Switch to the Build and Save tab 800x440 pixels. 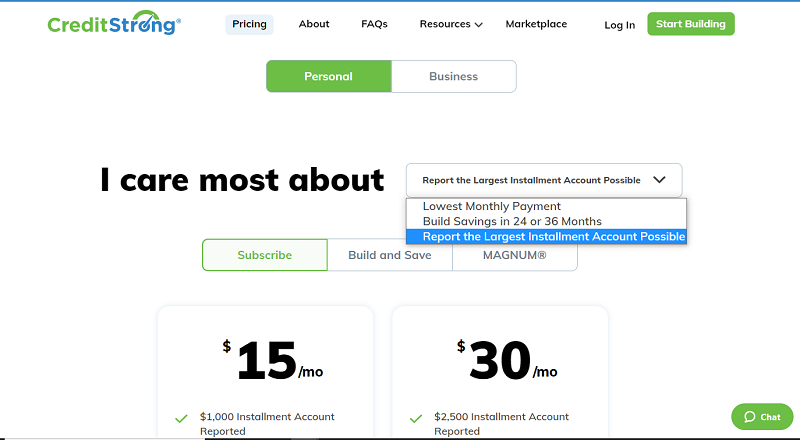tap(390, 255)
